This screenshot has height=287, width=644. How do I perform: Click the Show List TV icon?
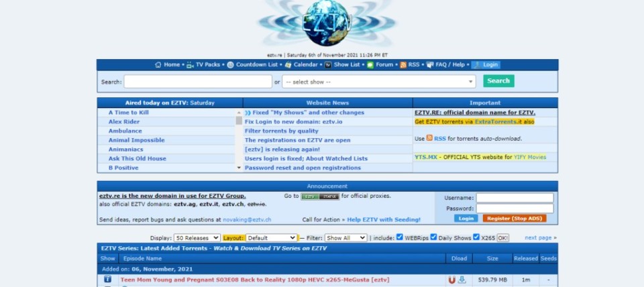pyautogui.click(x=328, y=65)
